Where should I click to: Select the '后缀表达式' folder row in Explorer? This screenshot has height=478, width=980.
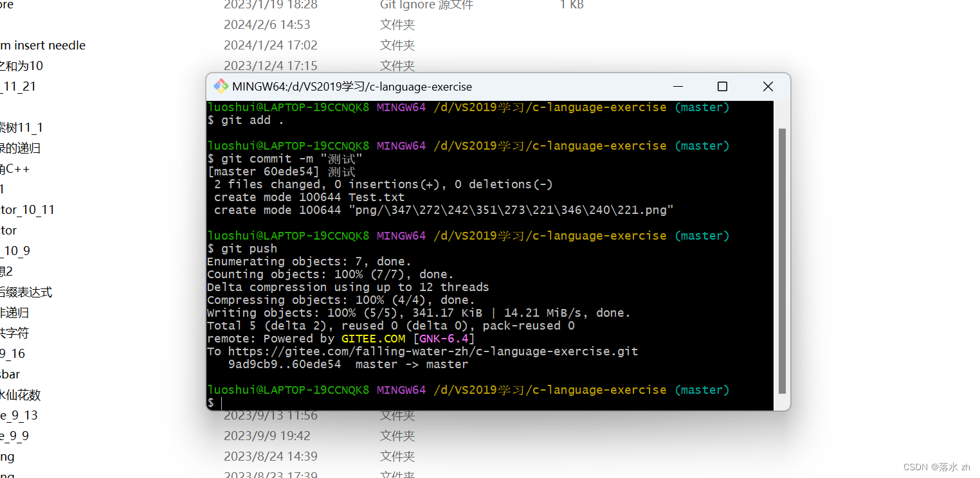pos(26,292)
